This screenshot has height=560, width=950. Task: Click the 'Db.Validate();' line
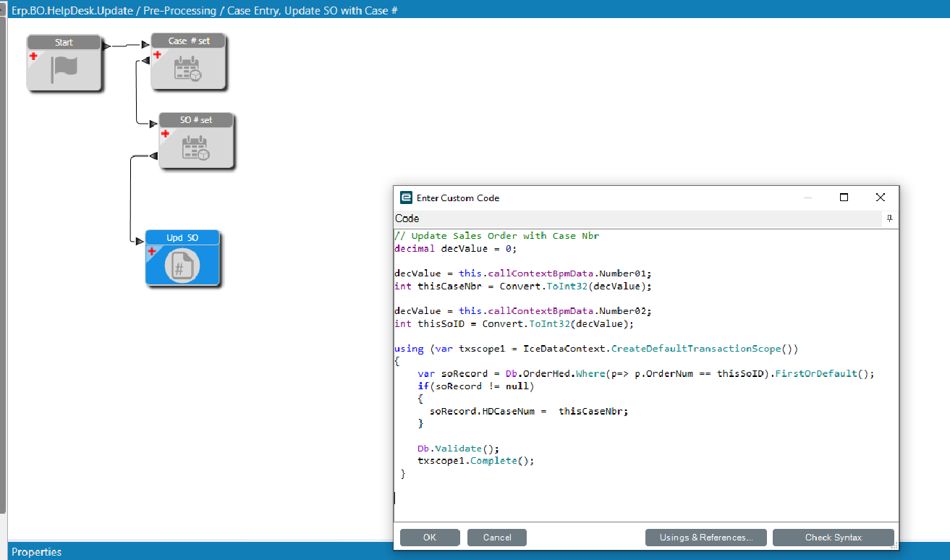tap(458, 449)
